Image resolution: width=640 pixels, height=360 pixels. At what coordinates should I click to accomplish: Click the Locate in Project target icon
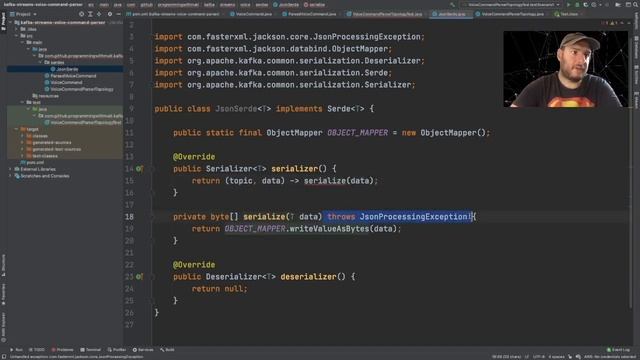click(x=81, y=14)
